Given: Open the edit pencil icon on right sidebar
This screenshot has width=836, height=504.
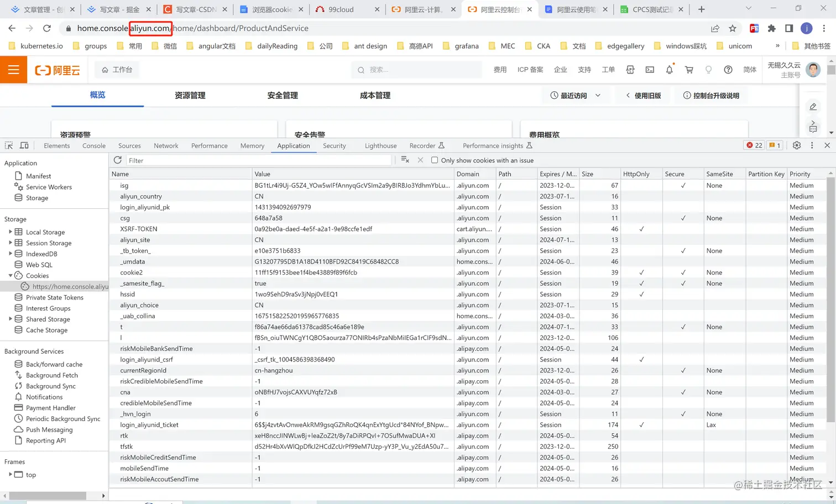Looking at the screenshot, I should 813,107.
